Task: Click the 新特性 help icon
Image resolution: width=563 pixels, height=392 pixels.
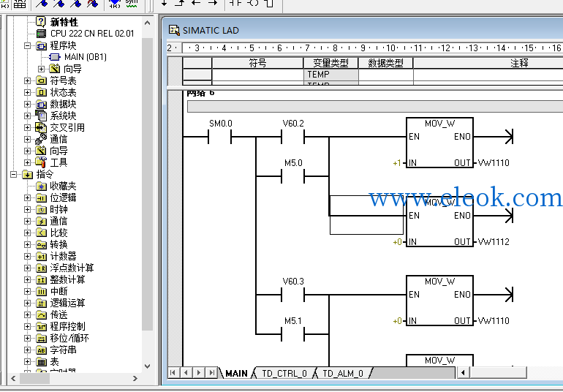Action: [41, 22]
